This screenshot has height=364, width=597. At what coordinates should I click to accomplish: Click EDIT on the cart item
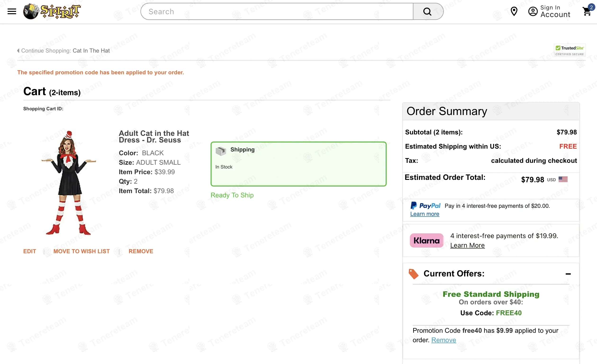(29, 251)
